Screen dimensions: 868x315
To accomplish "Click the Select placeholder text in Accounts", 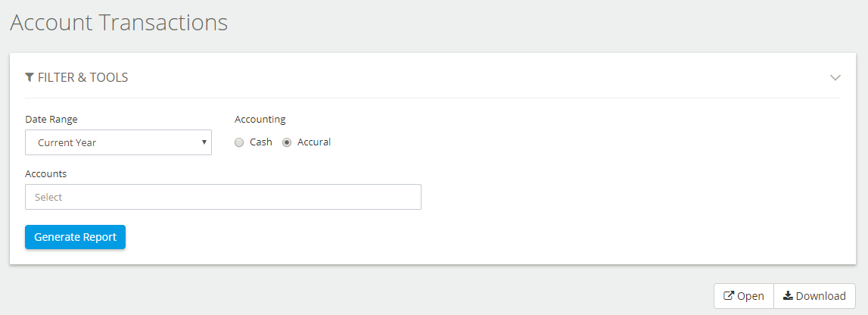I will [x=48, y=197].
